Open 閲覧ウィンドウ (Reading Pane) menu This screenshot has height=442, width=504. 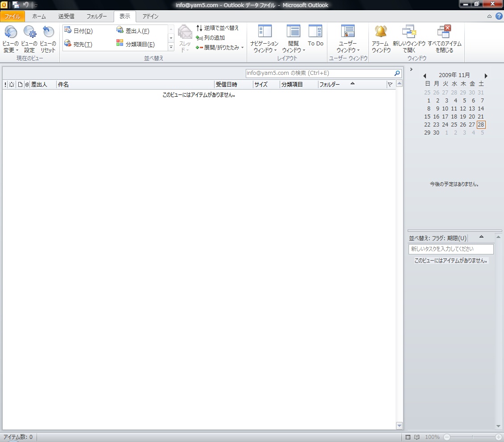click(293, 39)
